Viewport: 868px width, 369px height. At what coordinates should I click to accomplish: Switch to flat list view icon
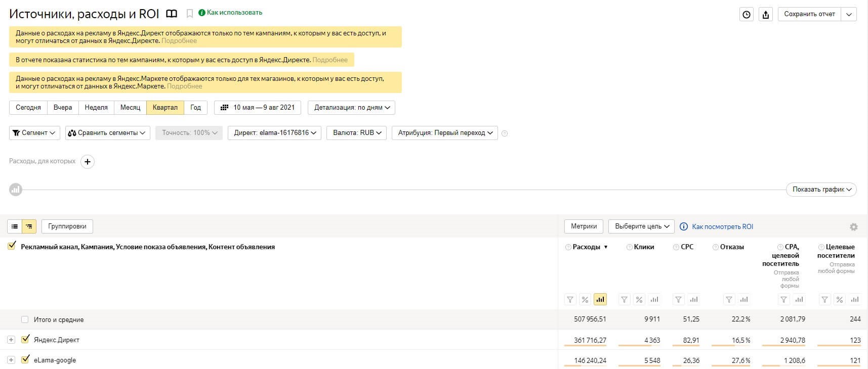pos(15,226)
